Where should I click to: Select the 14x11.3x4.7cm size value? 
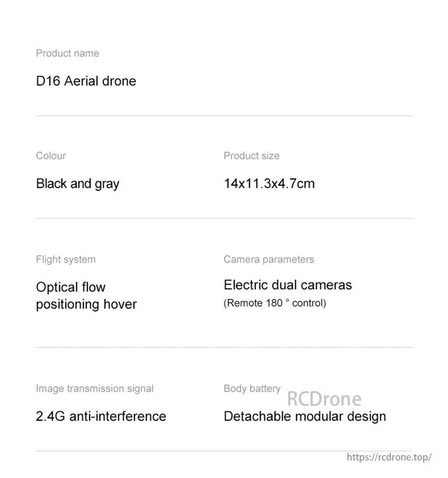[x=269, y=184]
